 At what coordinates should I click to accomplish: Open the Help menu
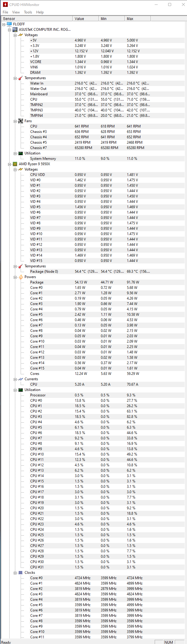pyautogui.click(x=40, y=12)
